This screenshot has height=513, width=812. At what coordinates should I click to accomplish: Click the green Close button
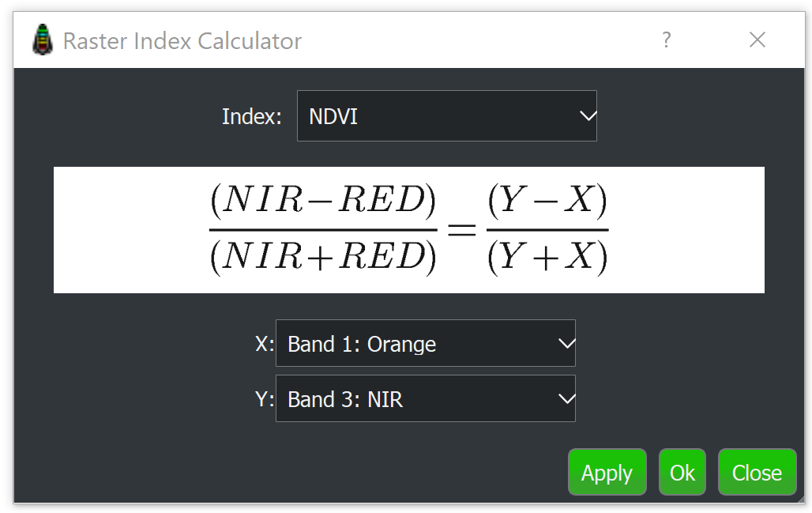click(757, 473)
